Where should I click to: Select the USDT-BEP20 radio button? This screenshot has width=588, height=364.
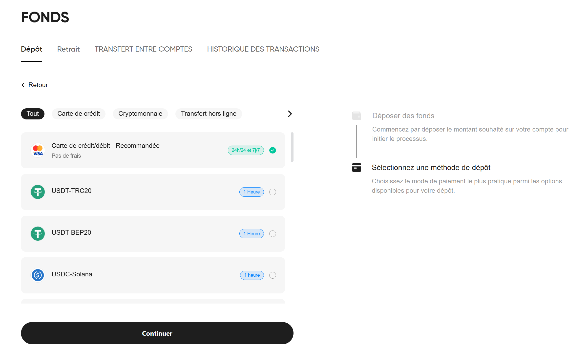(273, 233)
